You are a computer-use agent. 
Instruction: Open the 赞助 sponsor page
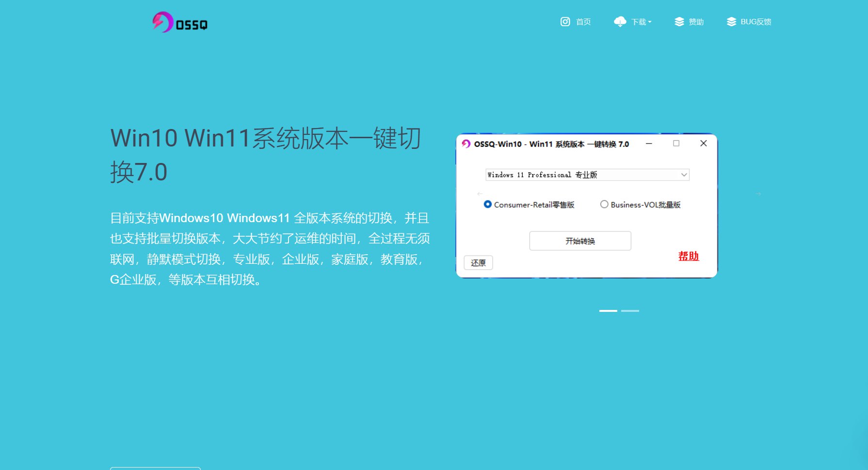tap(696, 22)
